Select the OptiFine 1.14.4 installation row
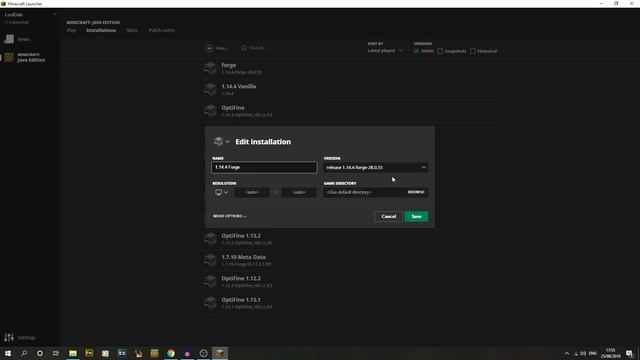 click(350, 111)
